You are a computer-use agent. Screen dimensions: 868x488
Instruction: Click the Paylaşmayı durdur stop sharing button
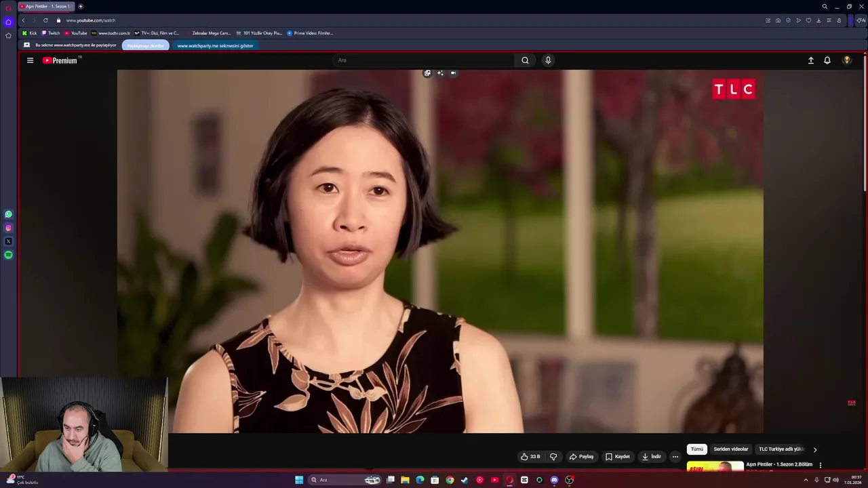tap(146, 45)
